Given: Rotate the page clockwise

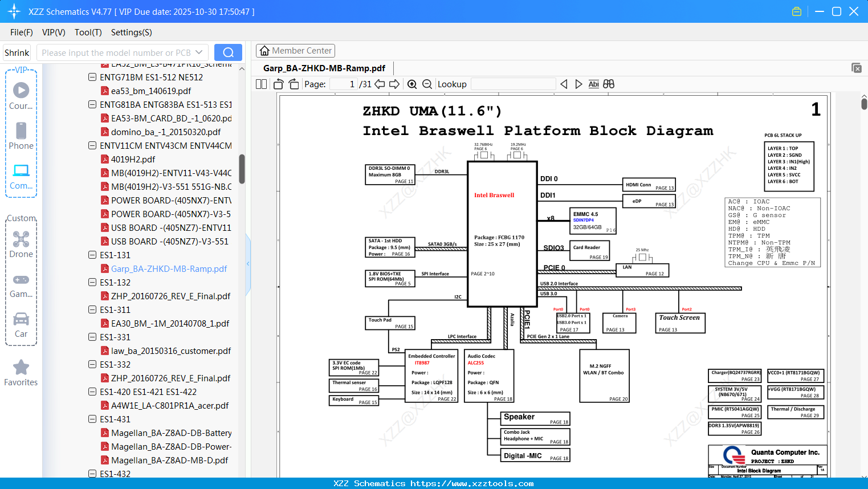Looking at the screenshot, I should 294,84.
